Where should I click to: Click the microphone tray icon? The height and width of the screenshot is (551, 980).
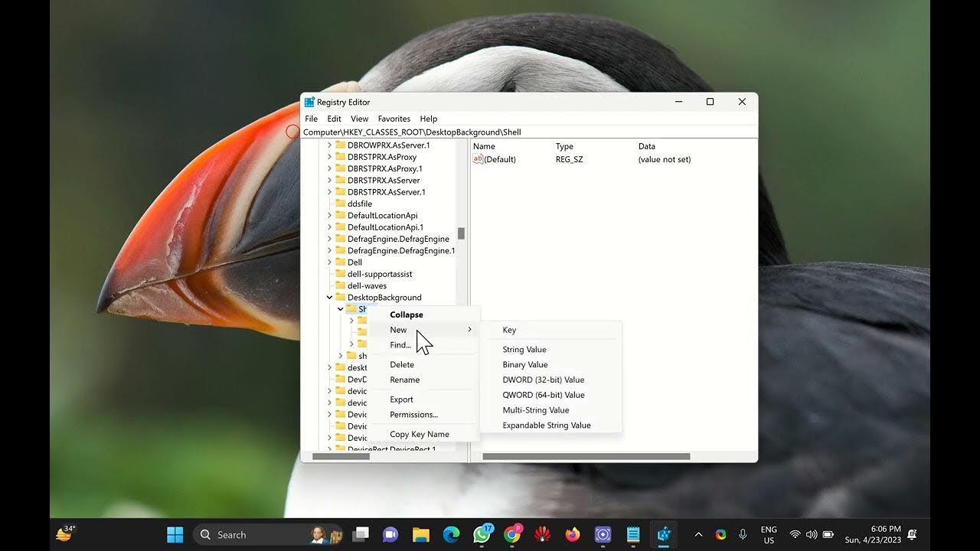point(743,534)
